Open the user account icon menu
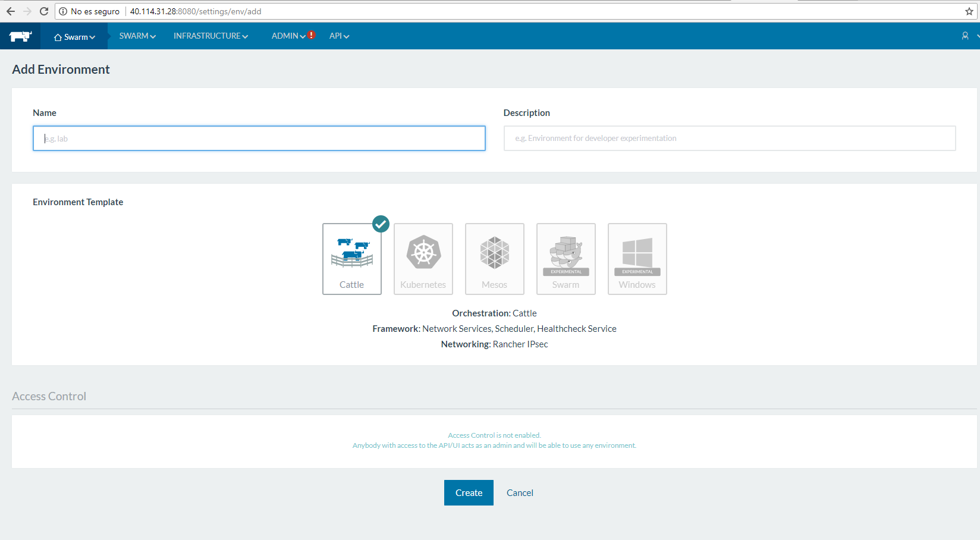The height and width of the screenshot is (540, 980). [x=965, y=36]
